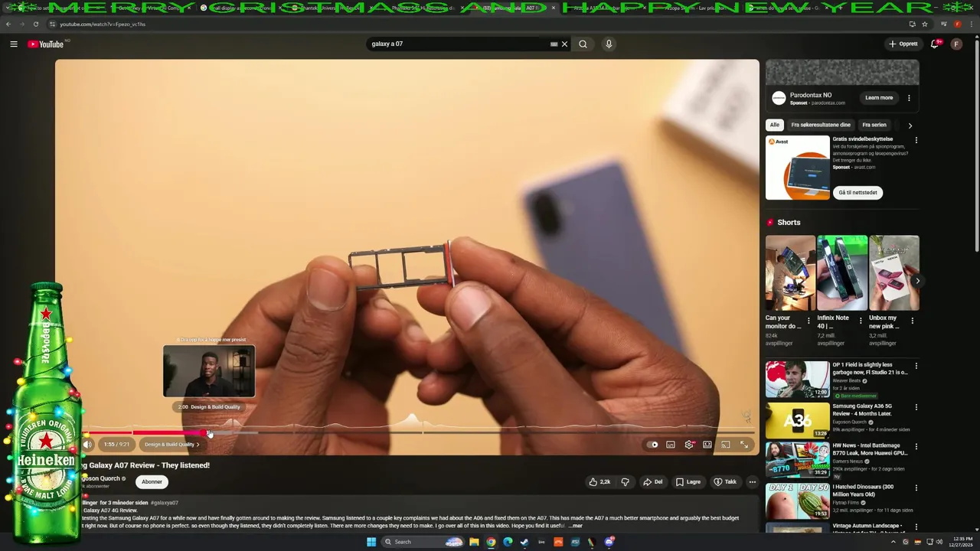Select the Alle filter chip

(x=775, y=125)
